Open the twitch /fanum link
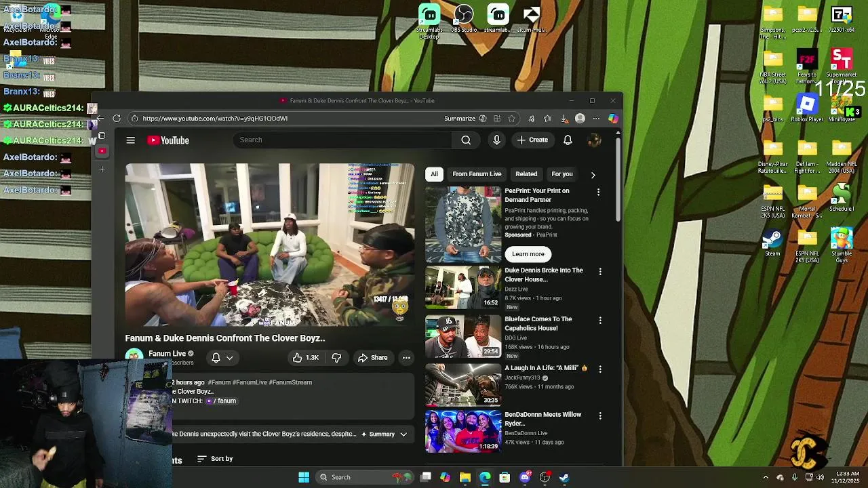Viewport: 868px width, 488px height. (x=221, y=401)
